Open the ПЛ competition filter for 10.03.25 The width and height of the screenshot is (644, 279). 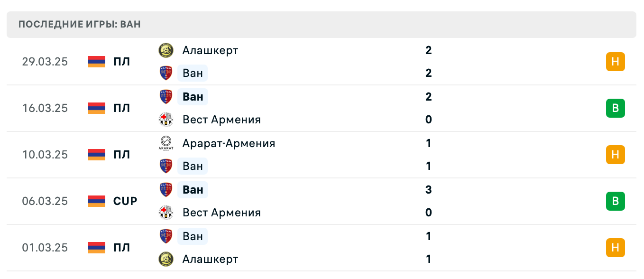click(x=122, y=154)
